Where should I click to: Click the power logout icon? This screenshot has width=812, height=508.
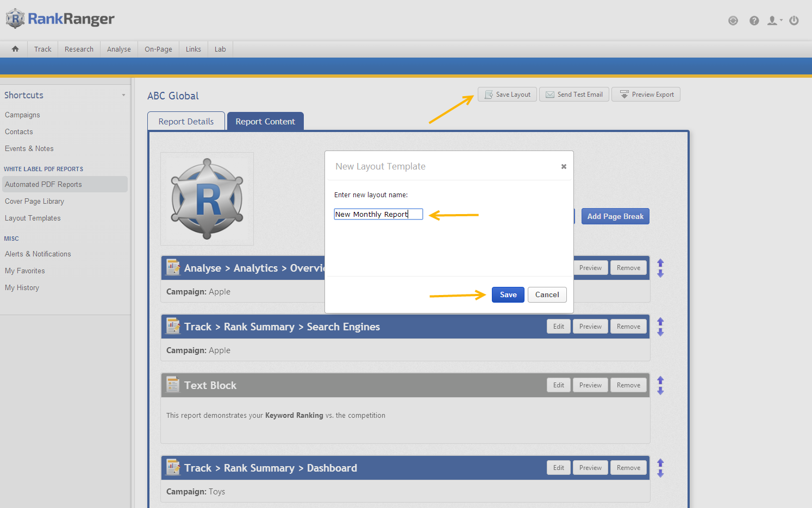794,21
